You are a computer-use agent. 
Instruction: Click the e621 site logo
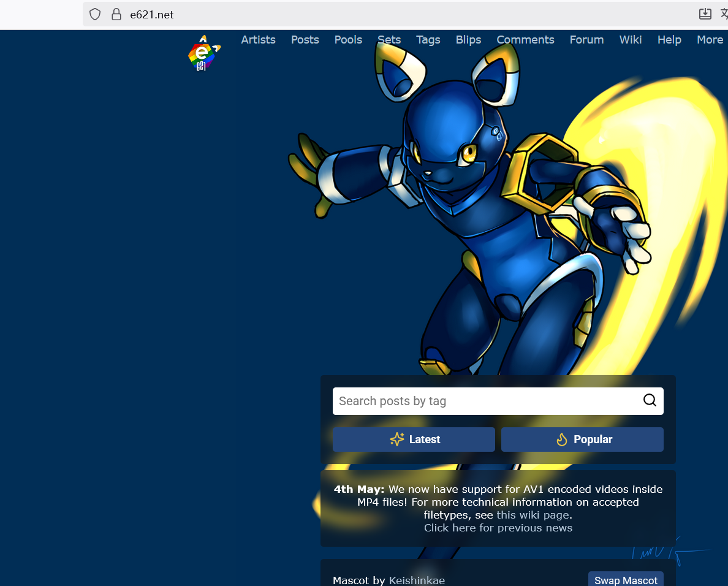pos(203,54)
